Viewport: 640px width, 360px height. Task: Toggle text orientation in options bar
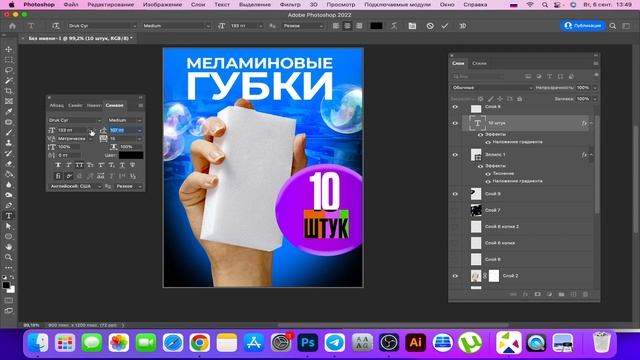56,26
